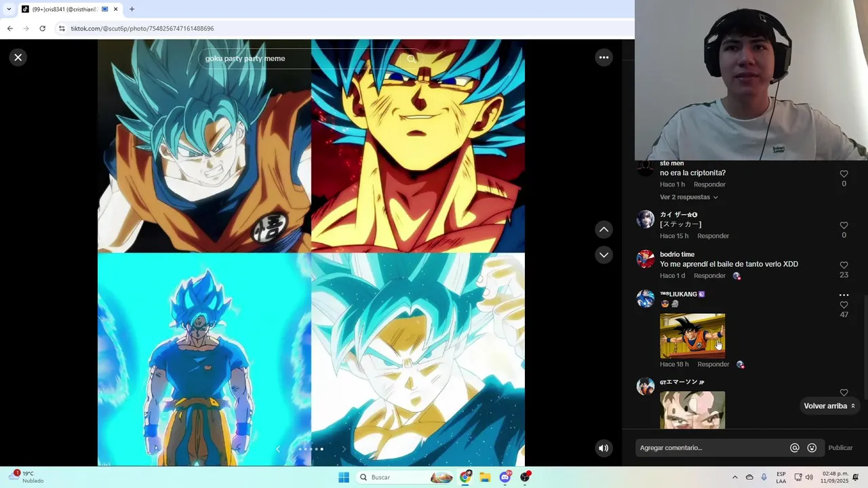The image size is (868, 488).
Task: Click the 'Volver arriba' button
Action: [829, 406]
